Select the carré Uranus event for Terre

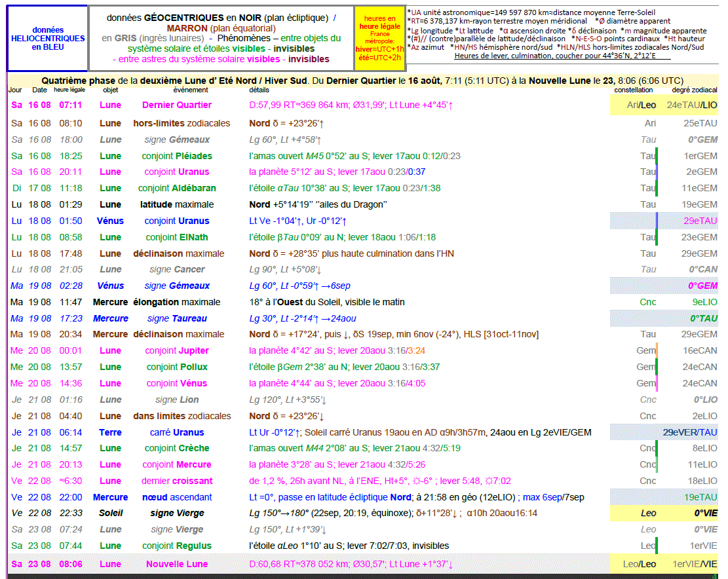click(177, 432)
